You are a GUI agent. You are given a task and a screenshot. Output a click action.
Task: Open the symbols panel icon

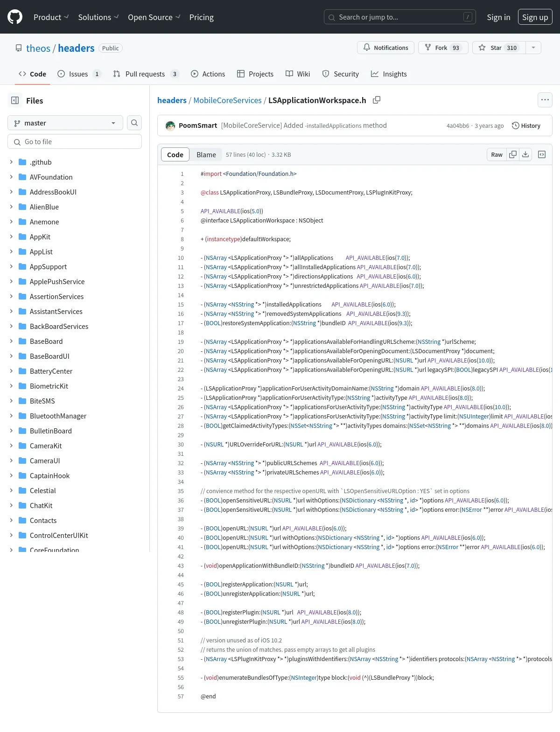coord(542,154)
